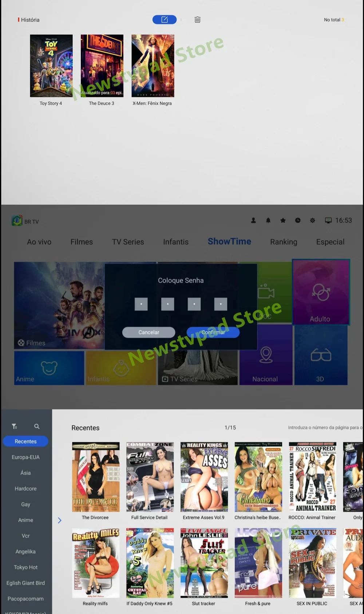This screenshot has width=364, height=614.
Task: Select Europa-EUA category in sidebar
Action: coord(25,457)
